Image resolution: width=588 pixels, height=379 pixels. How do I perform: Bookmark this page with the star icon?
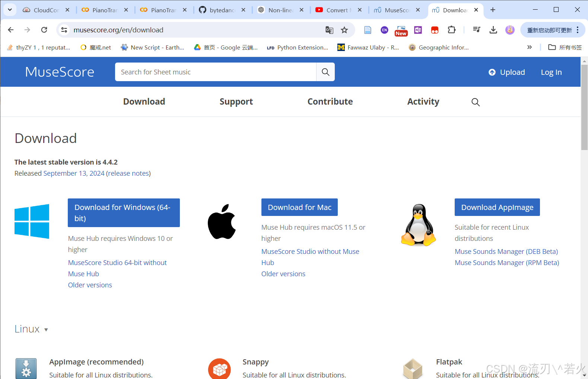click(344, 30)
